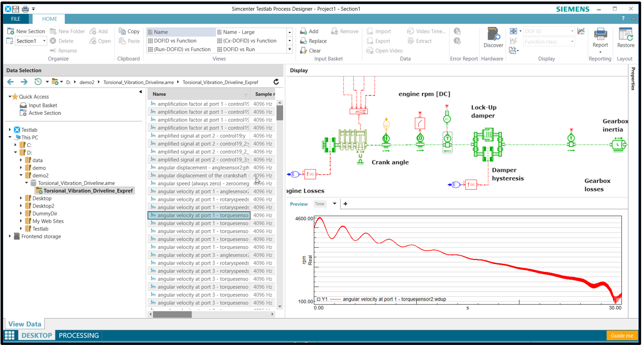Open the FILE menu tab
Screen dimensions: 644x345
tap(16, 19)
